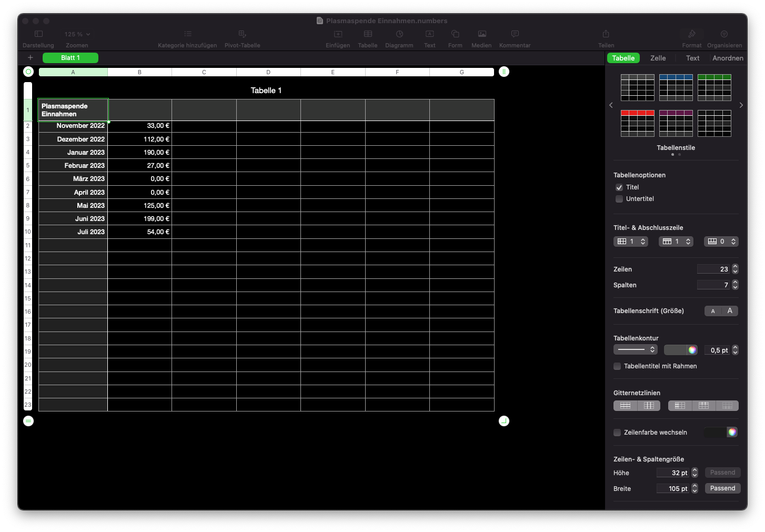This screenshot has width=765, height=532.
Task: Uncheck the Titel checkbox
Action: (619, 187)
